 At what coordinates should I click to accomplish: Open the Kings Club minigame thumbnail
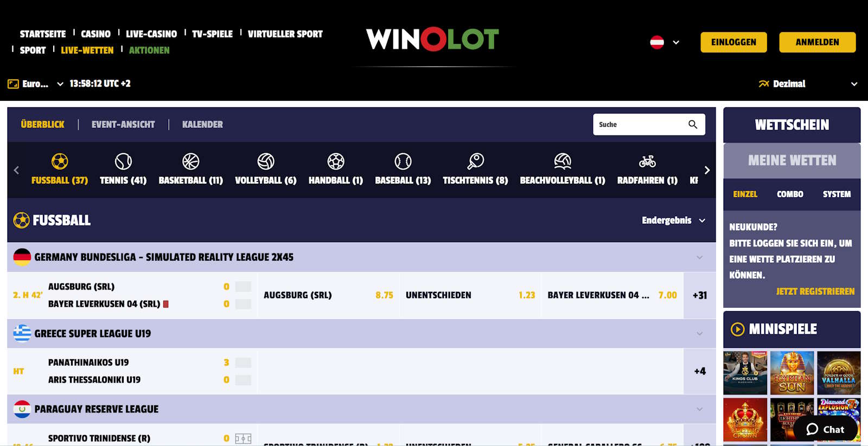pos(745,373)
